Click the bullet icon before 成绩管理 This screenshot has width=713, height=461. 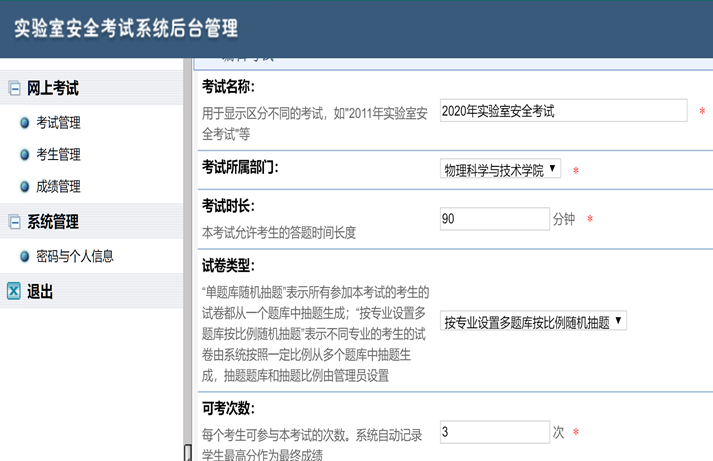pos(25,187)
